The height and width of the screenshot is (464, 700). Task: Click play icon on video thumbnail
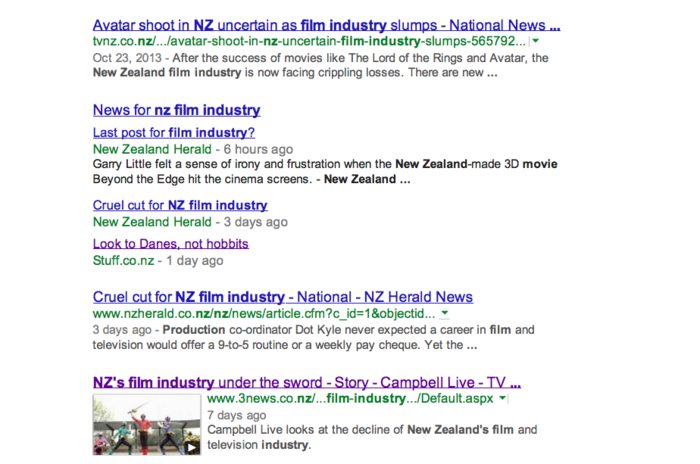pos(192,447)
